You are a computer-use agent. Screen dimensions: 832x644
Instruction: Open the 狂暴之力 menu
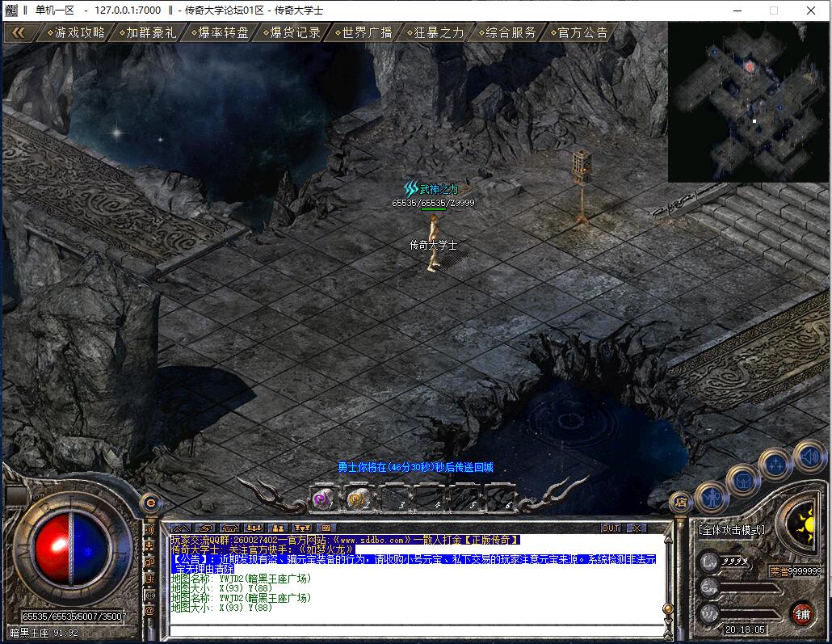click(x=435, y=33)
